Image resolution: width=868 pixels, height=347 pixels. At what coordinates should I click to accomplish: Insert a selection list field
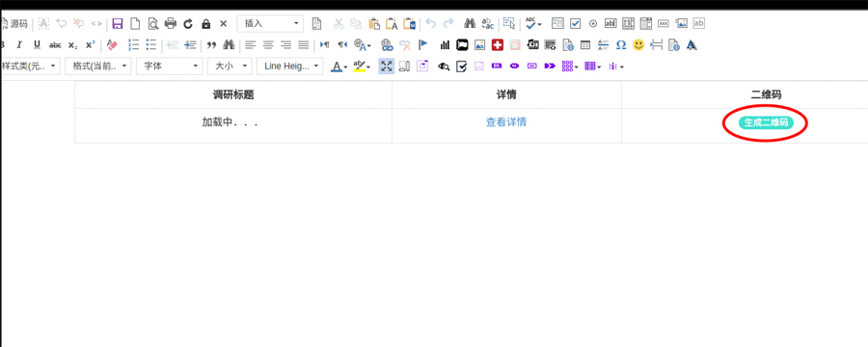pos(646,23)
